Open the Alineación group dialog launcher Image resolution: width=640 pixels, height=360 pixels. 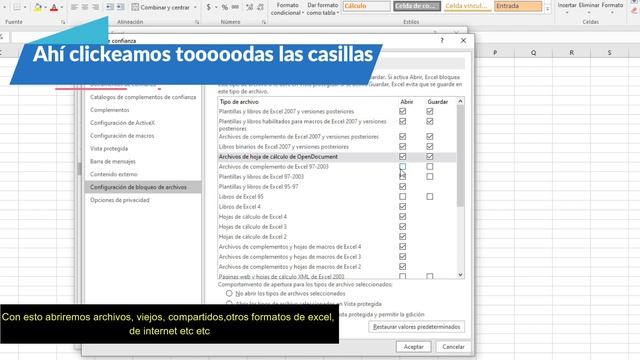(197, 22)
